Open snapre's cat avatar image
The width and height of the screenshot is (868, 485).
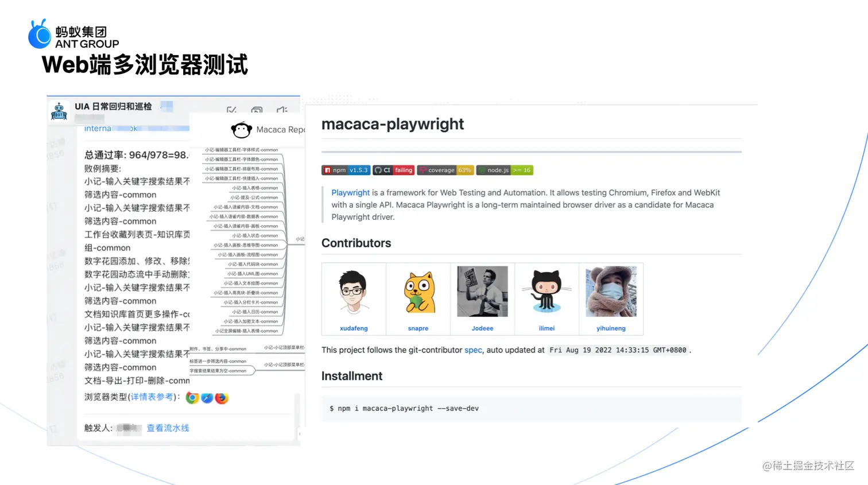[x=418, y=292]
